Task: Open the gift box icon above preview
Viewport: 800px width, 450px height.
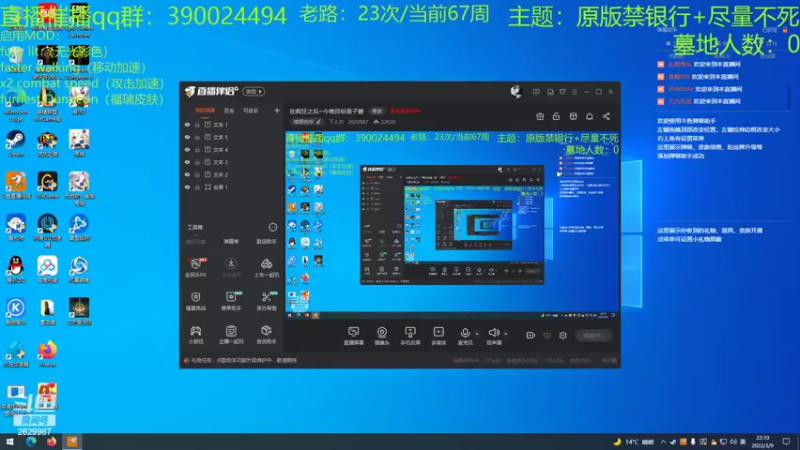Action: pos(540,116)
